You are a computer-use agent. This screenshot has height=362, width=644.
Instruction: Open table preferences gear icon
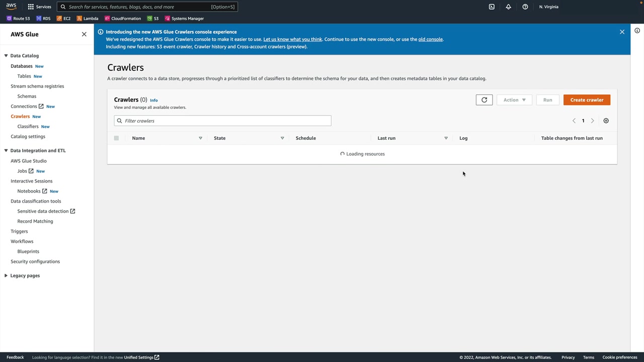[606, 121]
